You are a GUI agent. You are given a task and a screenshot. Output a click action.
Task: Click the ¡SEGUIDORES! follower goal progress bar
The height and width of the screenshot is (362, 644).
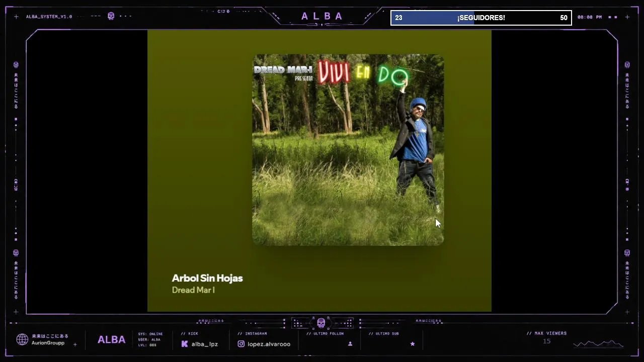(x=481, y=18)
